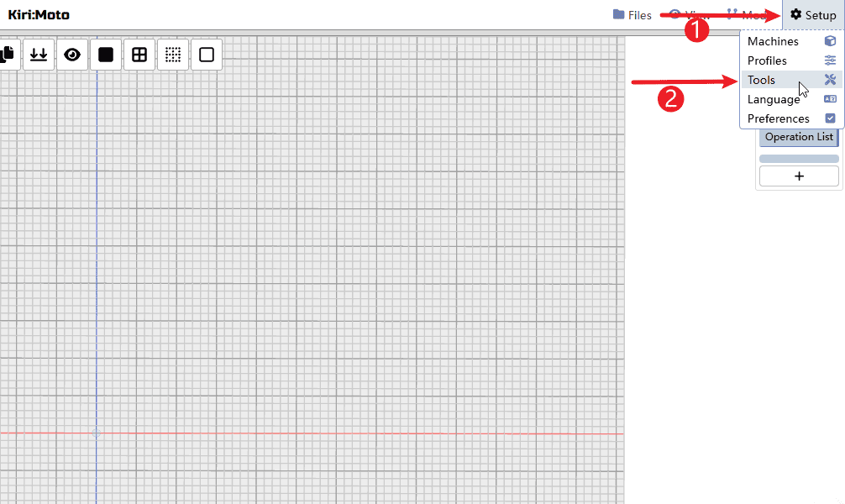Click the dotted grid square icon
Image resolution: width=845 pixels, height=504 pixels.
[173, 55]
